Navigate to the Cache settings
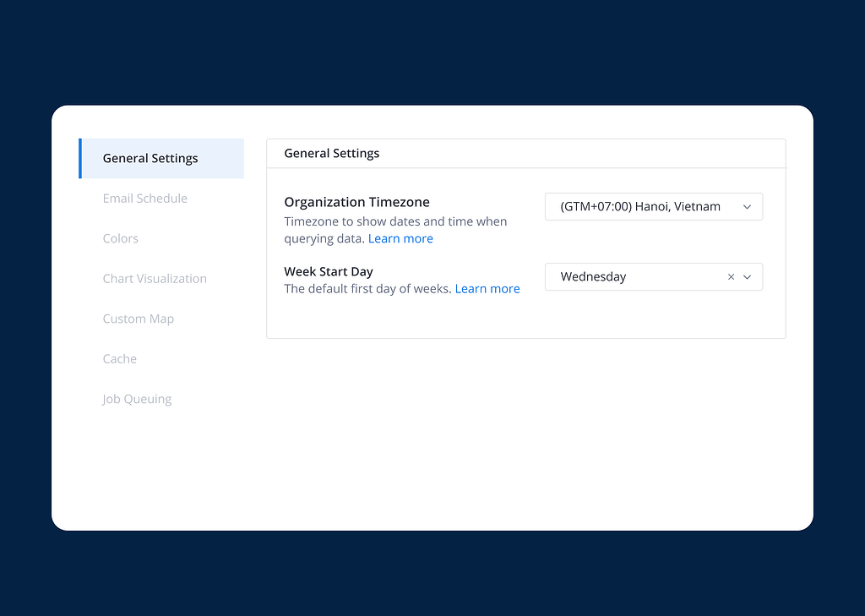The image size is (865, 616). 120,359
